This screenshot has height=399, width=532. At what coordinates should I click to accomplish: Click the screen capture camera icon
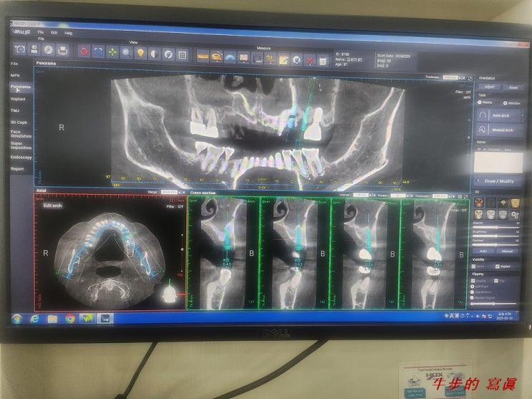[20, 49]
